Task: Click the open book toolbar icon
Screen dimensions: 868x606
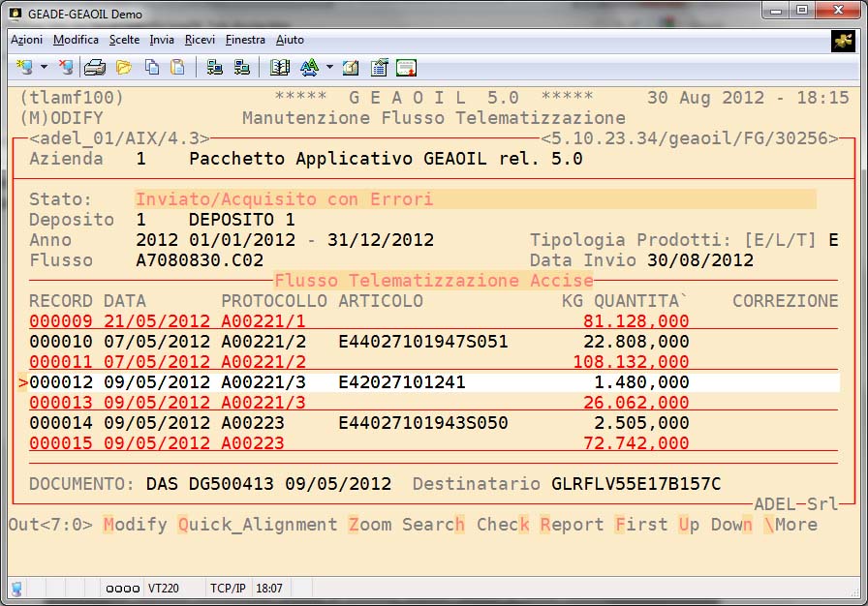Action: pos(280,68)
